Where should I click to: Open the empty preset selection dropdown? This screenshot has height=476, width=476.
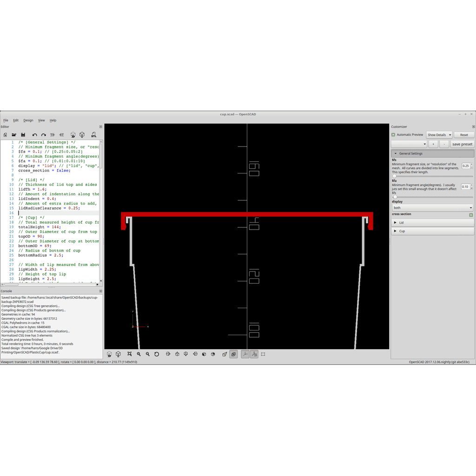(409, 144)
